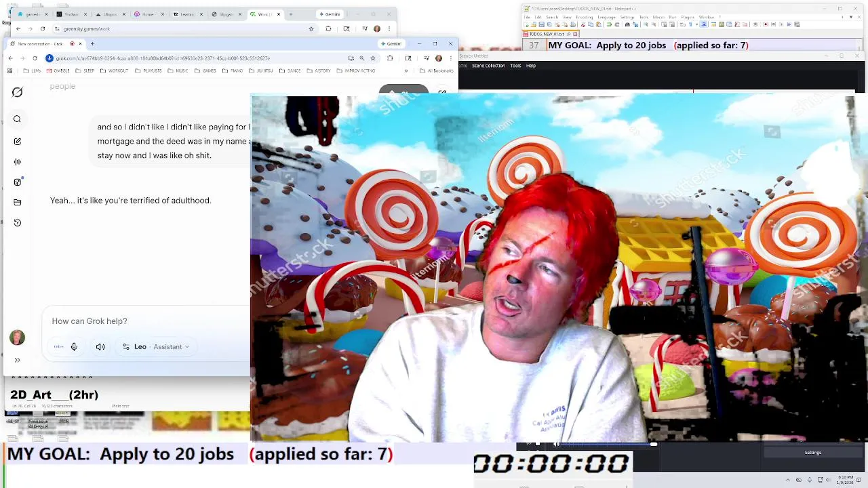Open chat history icon in Grok sidebar
This screenshot has height=488, width=868.
click(x=17, y=222)
